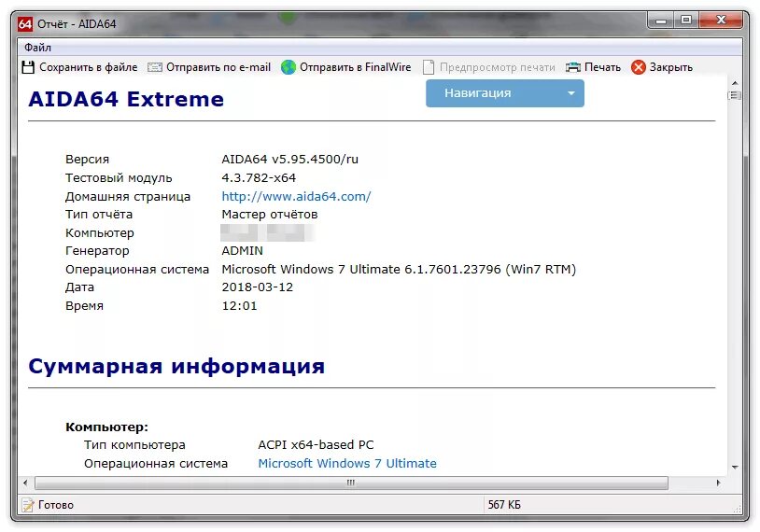Click the ACPI x64-based PC value
This screenshot has width=760, height=532.
(x=316, y=445)
